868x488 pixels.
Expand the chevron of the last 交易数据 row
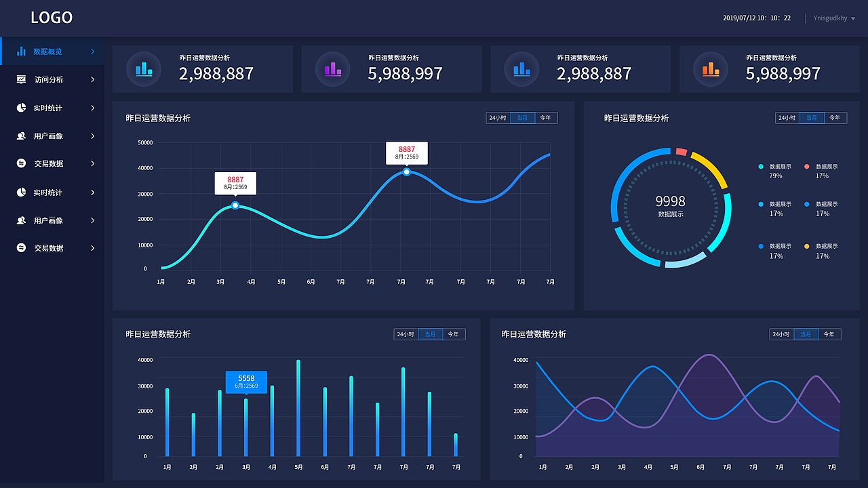click(x=93, y=248)
